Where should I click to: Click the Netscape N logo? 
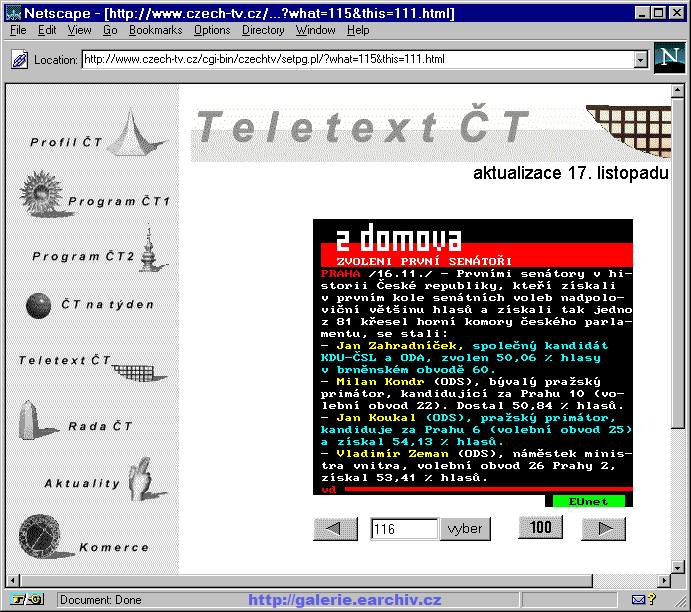tap(669, 58)
